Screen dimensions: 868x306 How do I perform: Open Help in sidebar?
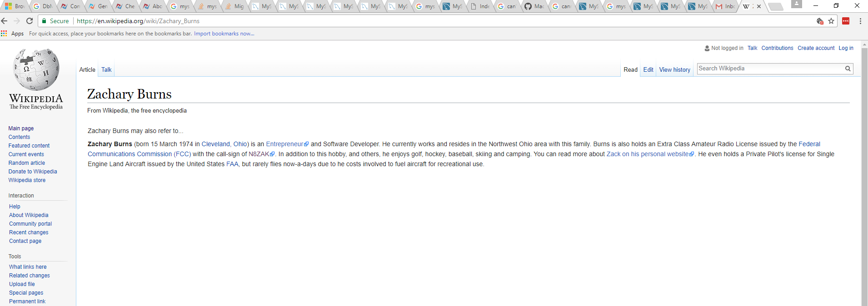[x=15, y=207]
